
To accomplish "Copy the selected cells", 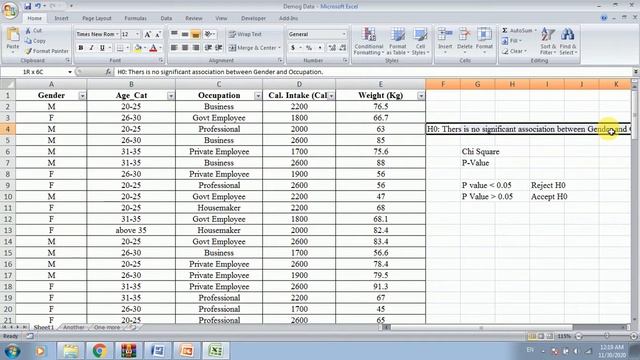I will [x=35, y=41].
